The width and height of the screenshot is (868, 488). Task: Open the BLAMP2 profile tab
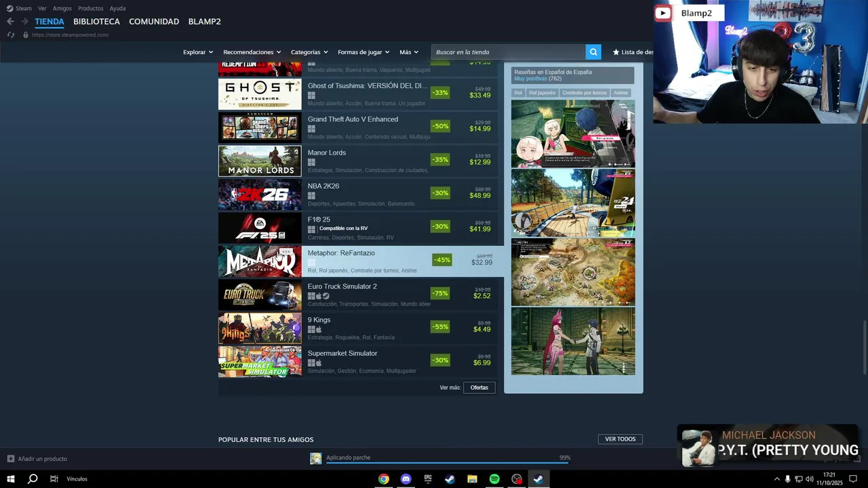205,22
